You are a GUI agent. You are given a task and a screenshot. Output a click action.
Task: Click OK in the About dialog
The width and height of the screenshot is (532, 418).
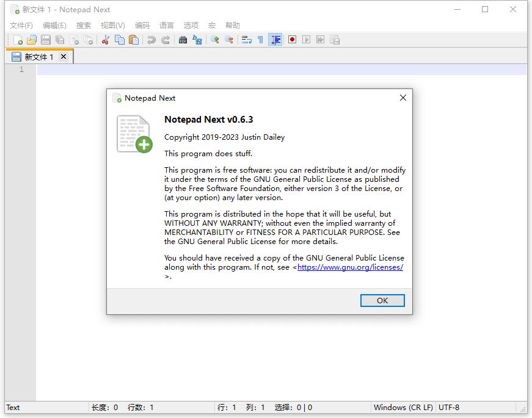pyautogui.click(x=382, y=301)
